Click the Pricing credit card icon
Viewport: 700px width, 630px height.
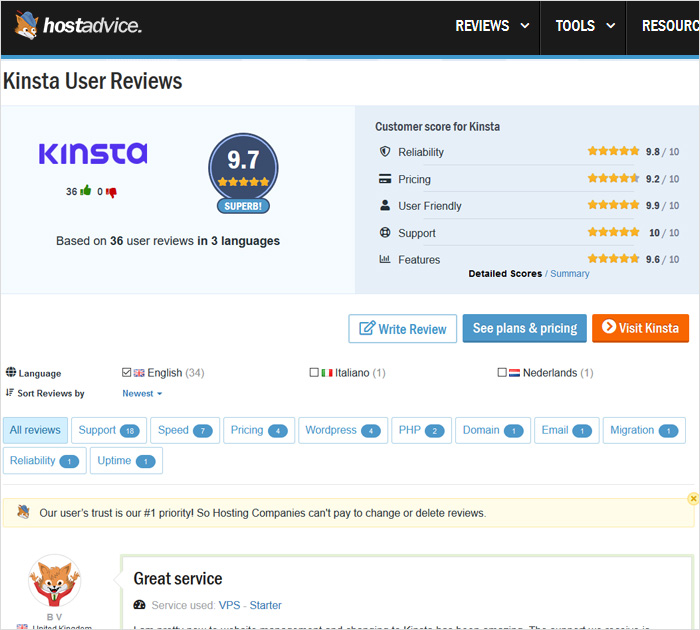point(385,179)
